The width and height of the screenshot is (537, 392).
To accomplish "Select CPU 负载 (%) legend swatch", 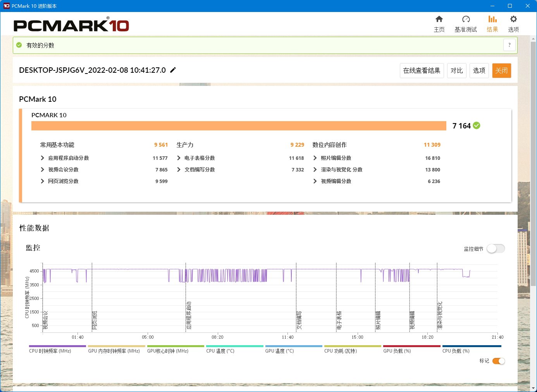I will click(x=472, y=346).
